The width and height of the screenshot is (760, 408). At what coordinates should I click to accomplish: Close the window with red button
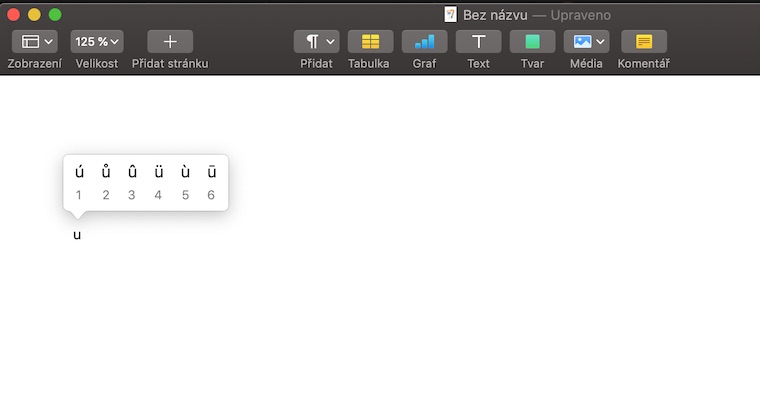coord(14,15)
